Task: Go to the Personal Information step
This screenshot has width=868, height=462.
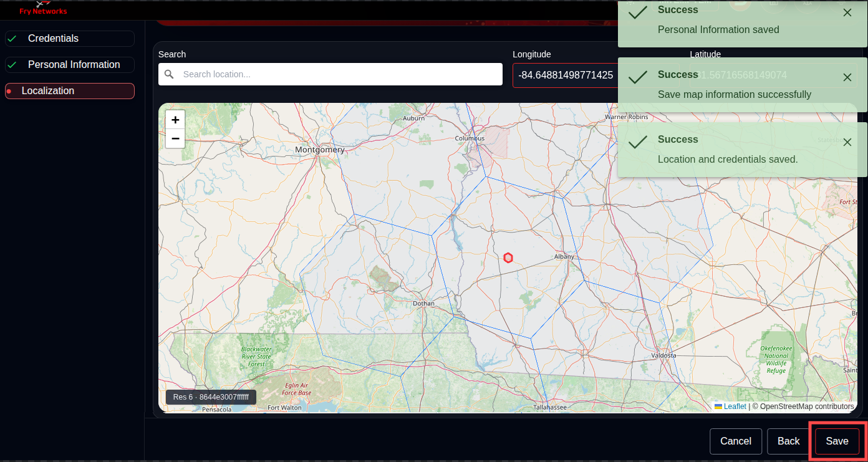Action: click(x=74, y=65)
